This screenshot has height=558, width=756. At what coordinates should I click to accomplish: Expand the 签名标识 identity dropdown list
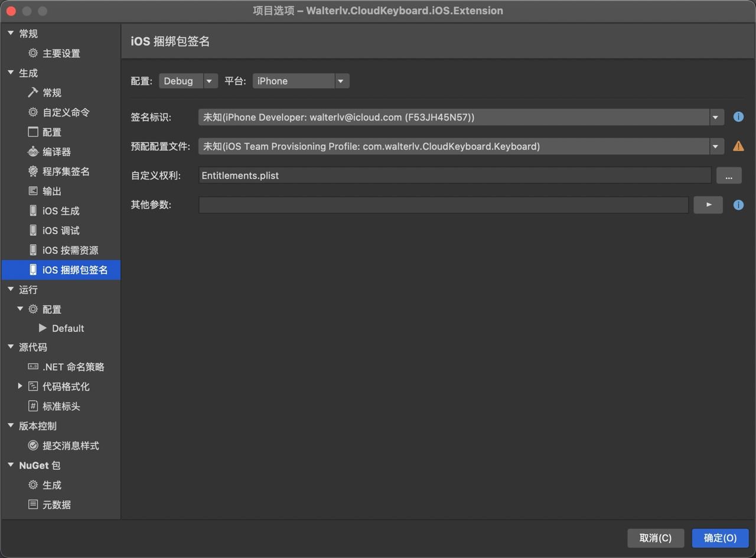(715, 117)
